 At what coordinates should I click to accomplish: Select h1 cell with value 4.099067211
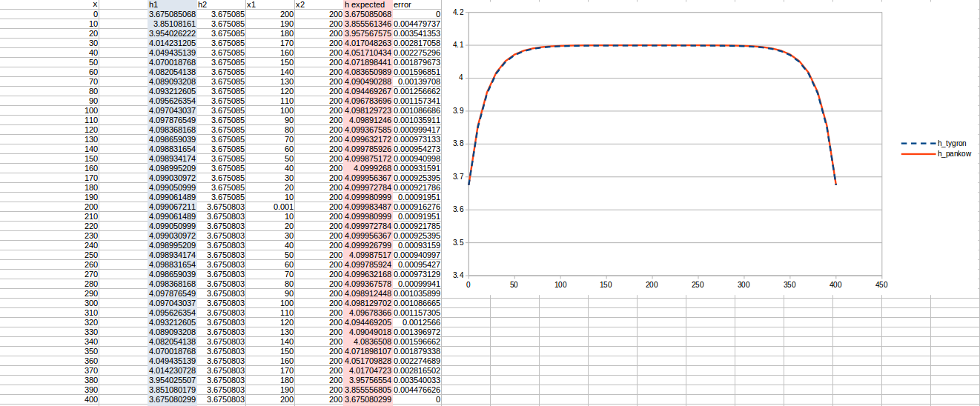click(172, 207)
